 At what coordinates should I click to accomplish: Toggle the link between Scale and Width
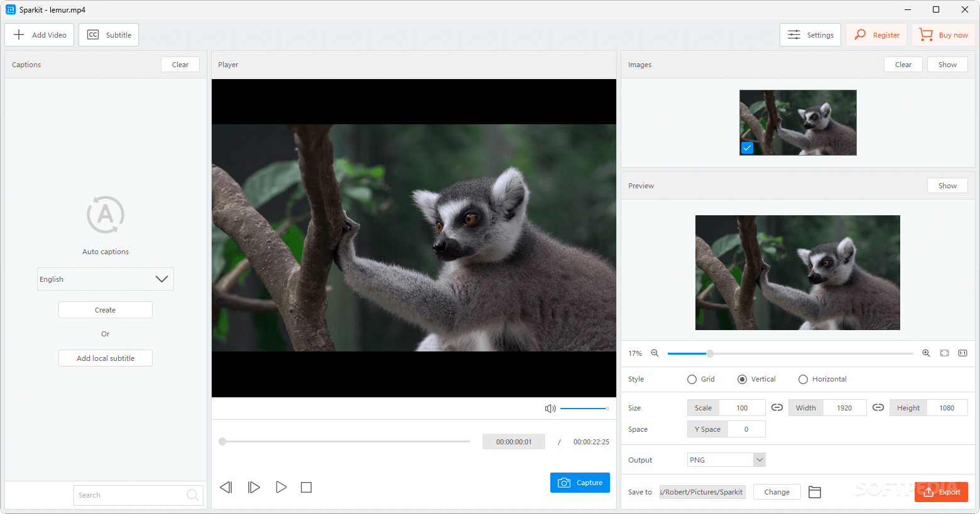tap(777, 407)
